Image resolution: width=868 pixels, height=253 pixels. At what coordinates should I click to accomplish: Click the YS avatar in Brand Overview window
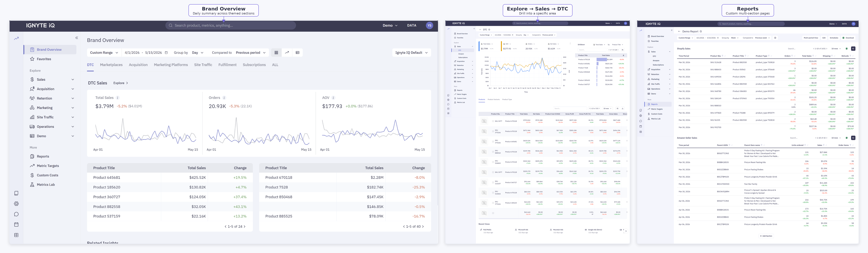coord(429,25)
